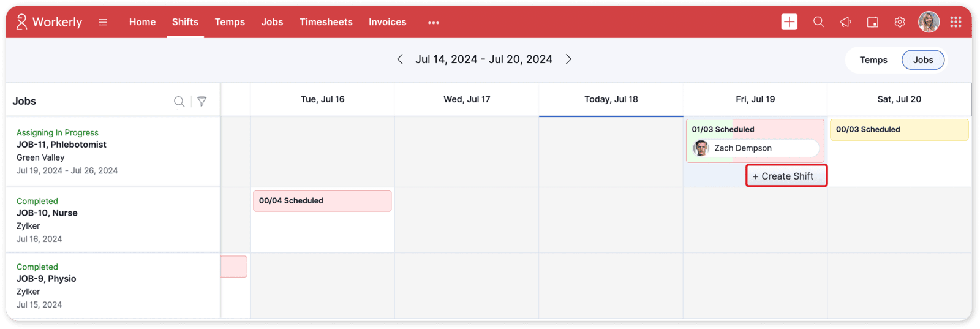Click the Jobs panel heading
Viewport: 980px width, 329px height.
tap(24, 101)
